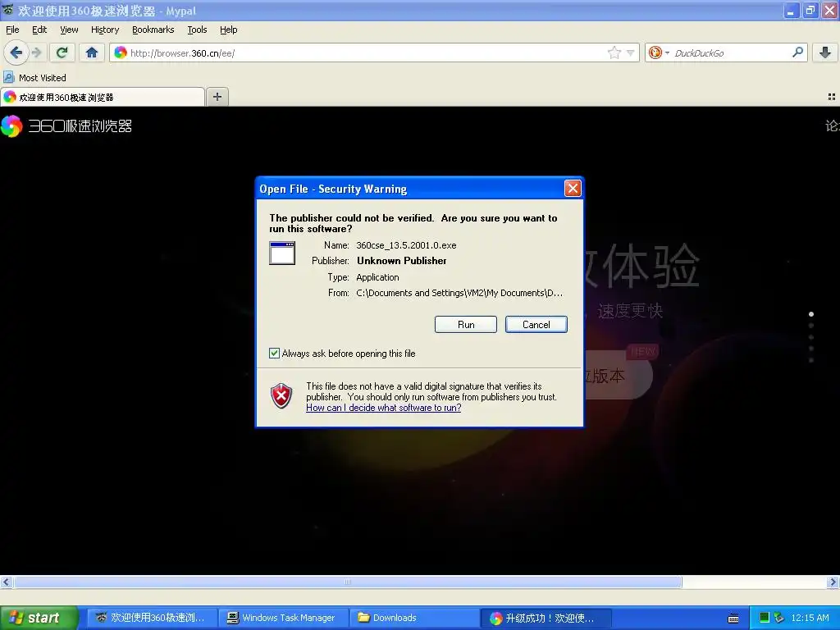
Task: Select the 欢迎使用360极速浏览器 tab
Action: 103,97
